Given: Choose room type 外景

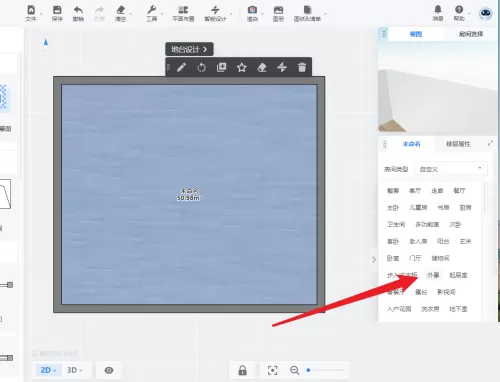Looking at the screenshot, I should [433, 275].
